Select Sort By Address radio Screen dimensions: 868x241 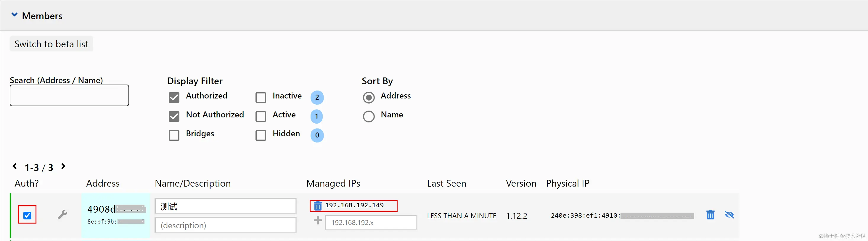369,98
